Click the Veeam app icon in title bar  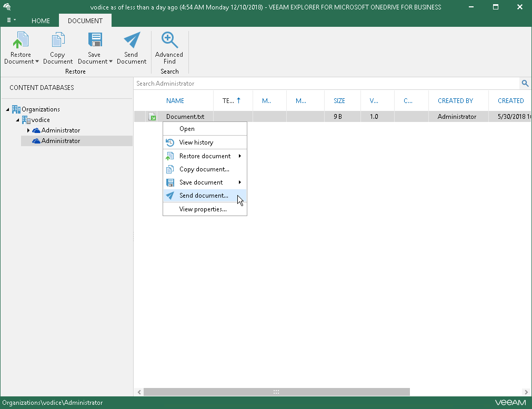click(x=7, y=7)
